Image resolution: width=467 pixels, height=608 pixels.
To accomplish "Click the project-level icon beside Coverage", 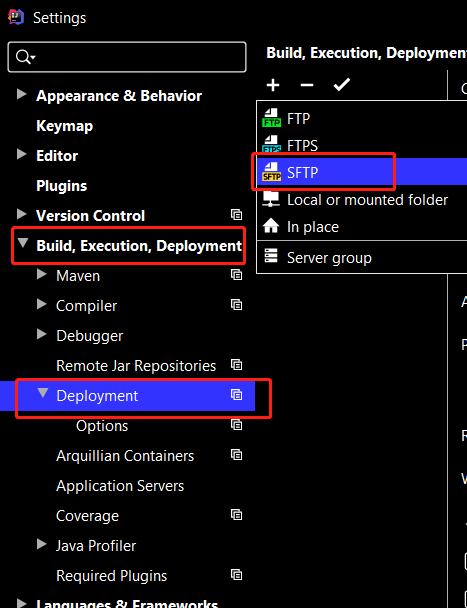I will point(237,515).
